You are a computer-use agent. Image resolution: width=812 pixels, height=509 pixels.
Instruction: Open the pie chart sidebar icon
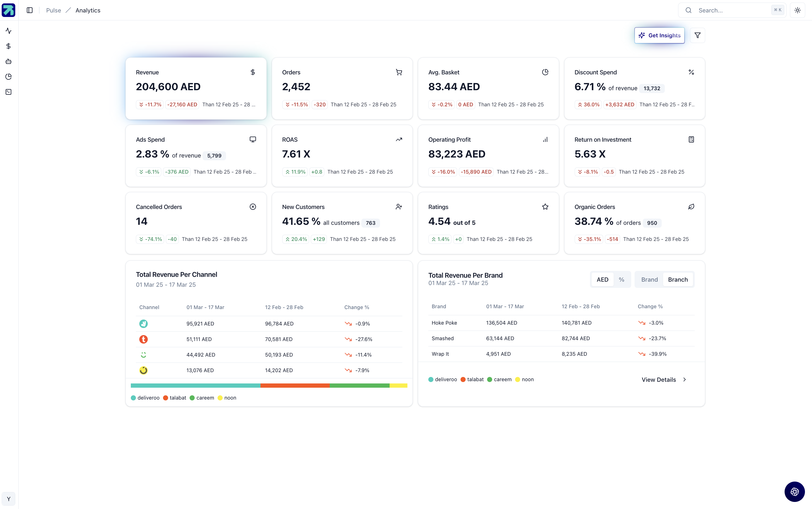tap(9, 77)
